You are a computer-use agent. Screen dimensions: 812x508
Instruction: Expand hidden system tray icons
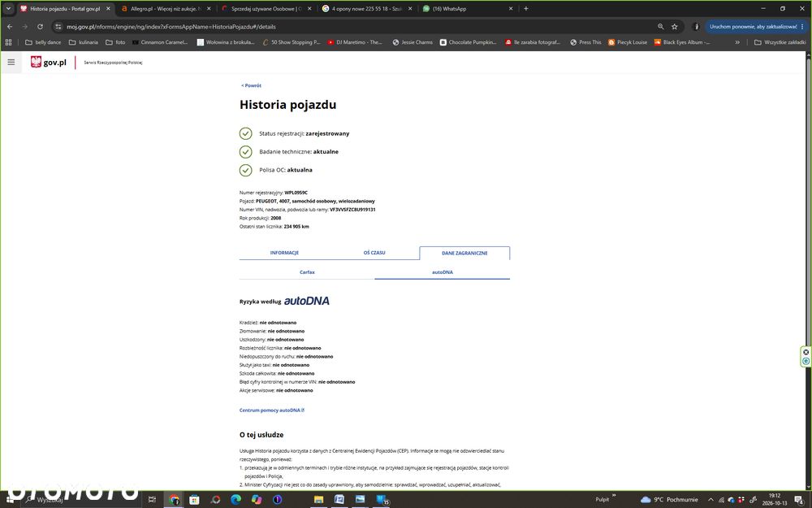[710, 500]
